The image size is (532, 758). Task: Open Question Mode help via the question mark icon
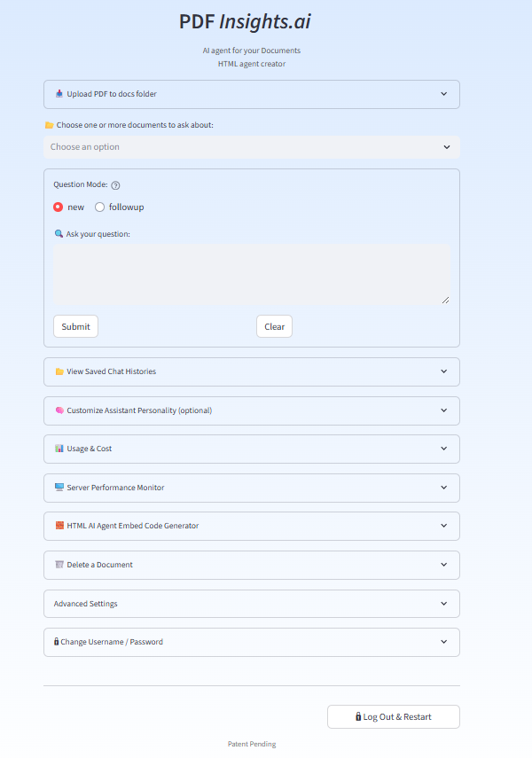(x=114, y=185)
